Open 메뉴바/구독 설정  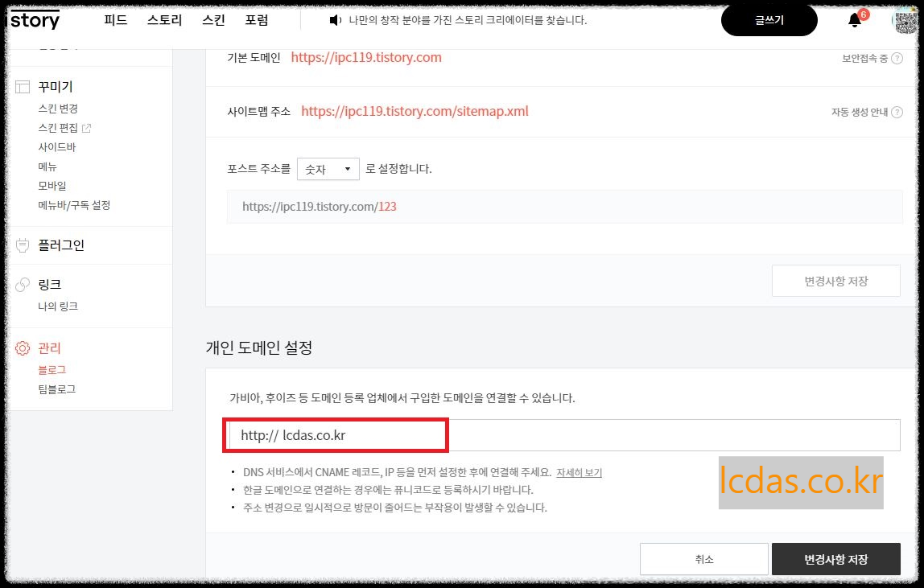click(x=74, y=206)
